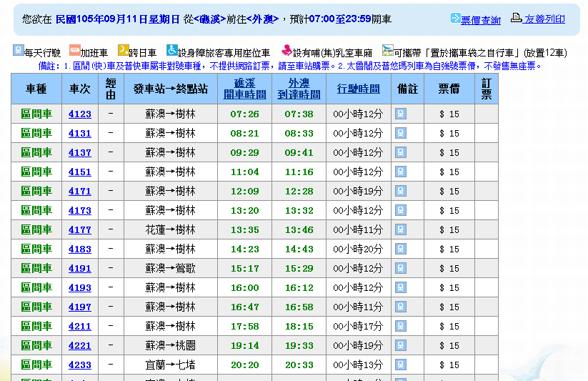Open train number 4137 details
588x381 pixels.
(80, 153)
